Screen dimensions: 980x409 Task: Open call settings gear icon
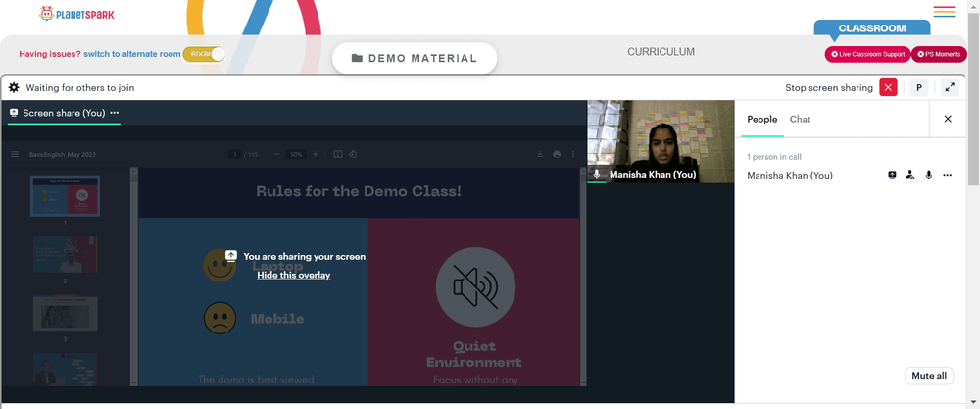pos(14,87)
